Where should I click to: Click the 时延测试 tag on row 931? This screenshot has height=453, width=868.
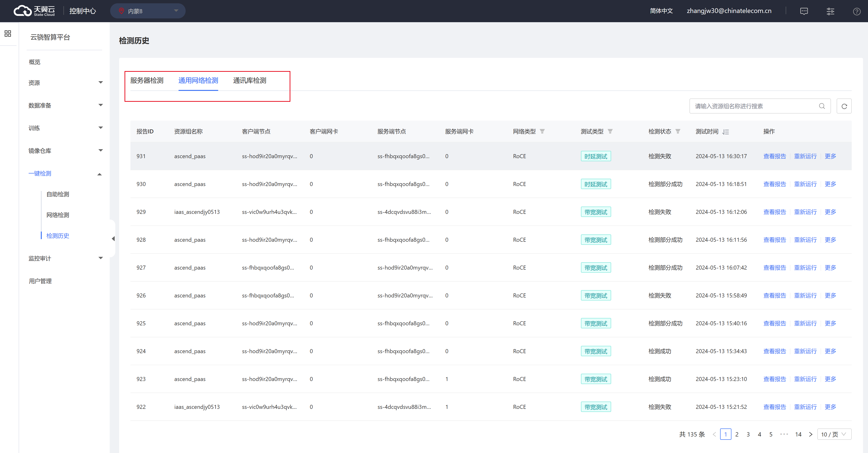click(595, 156)
